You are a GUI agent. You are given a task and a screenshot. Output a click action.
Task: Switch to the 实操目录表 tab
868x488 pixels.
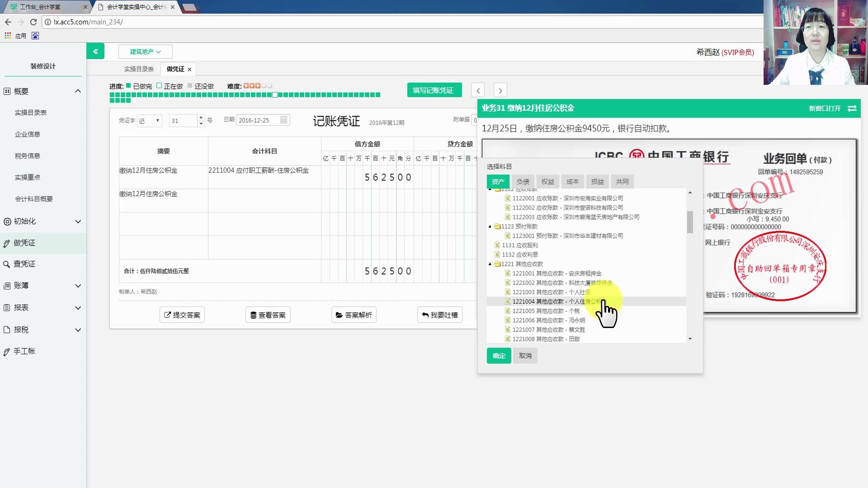pyautogui.click(x=138, y=69)
